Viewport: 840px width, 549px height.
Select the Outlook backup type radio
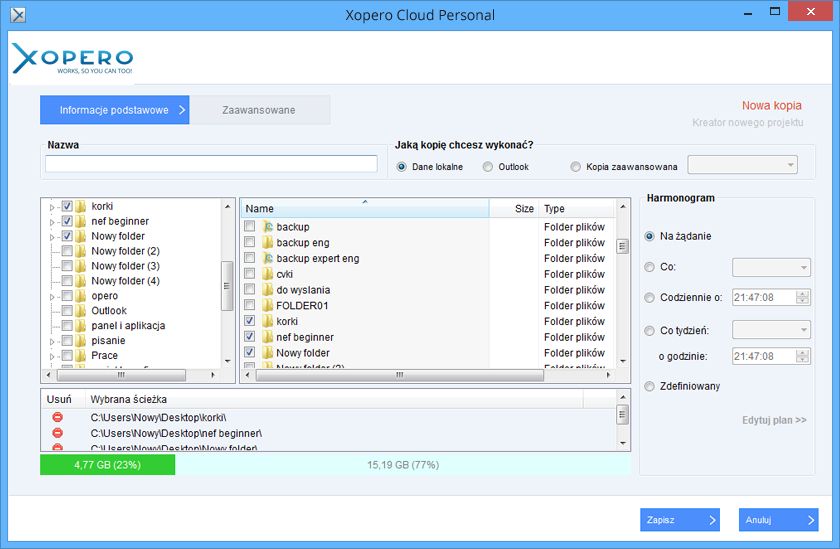(488, 167)
